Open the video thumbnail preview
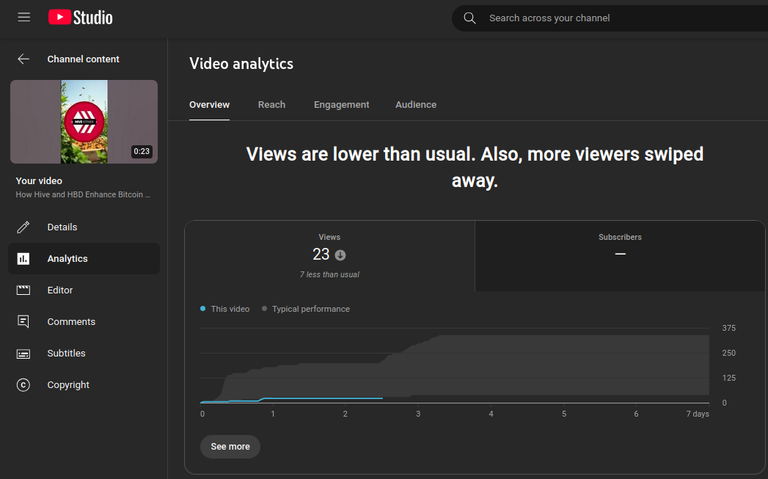768x479 pixels. (x=84, y=122)
